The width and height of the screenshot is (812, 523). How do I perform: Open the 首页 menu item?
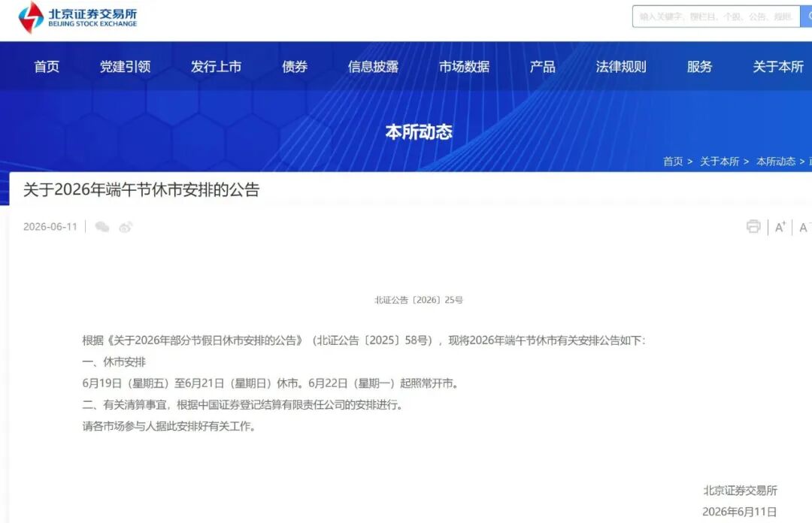[47, 67]
